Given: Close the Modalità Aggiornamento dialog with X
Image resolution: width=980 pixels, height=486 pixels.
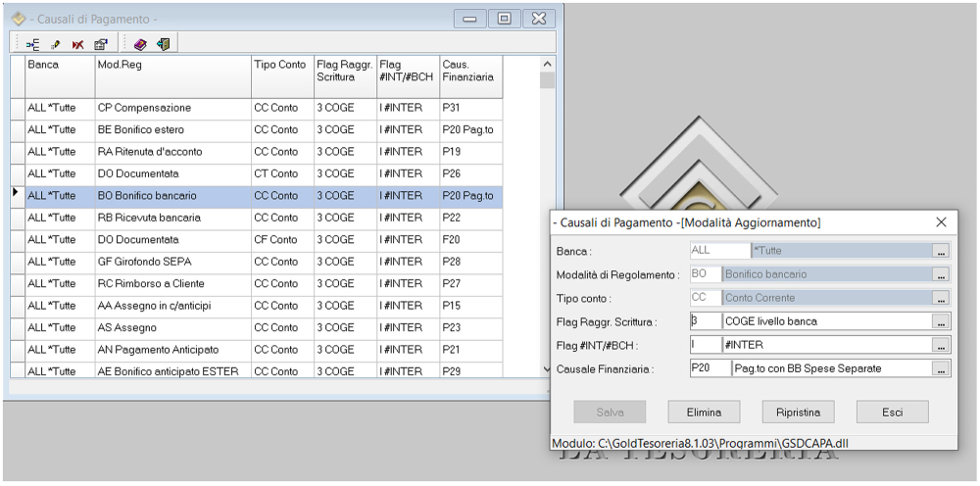Looking at the screenshot, I should 941,222.
